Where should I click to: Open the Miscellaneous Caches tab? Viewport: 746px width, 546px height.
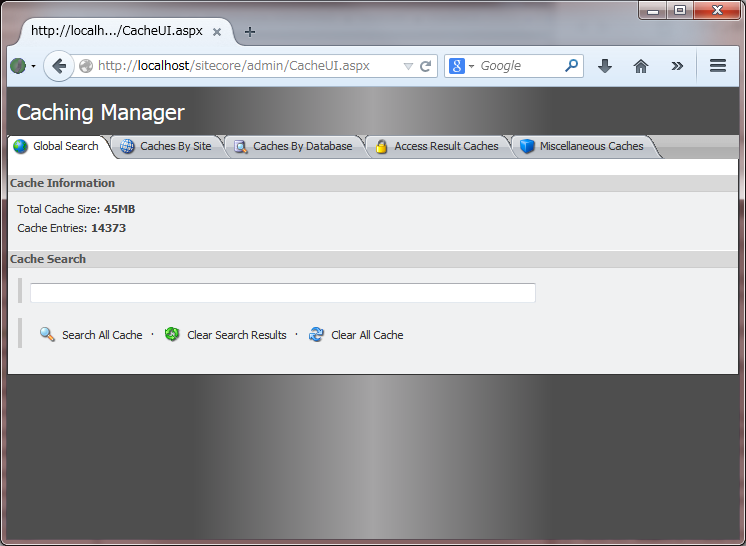585,146
